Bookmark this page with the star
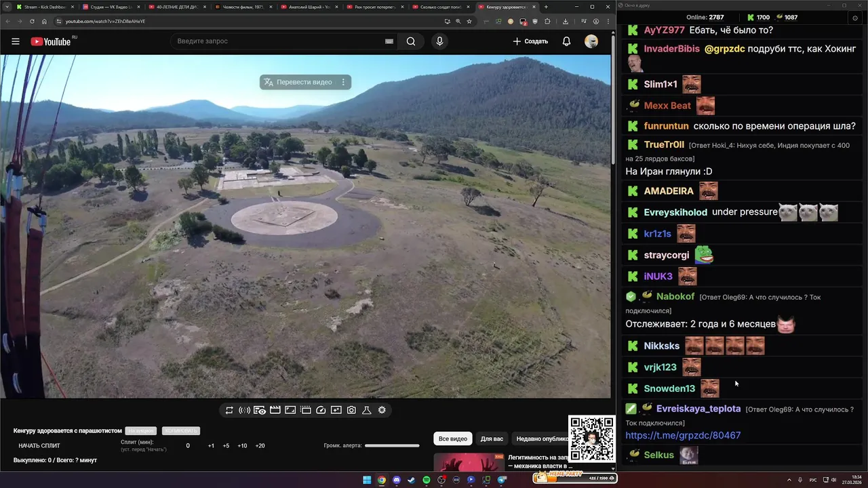This screenshot has height=488, width=868. pyautogui.click(x=469, y=21)
